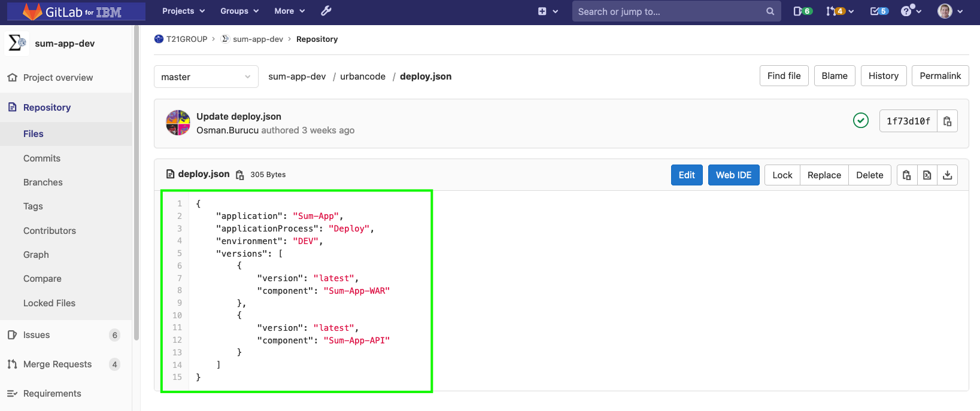
Task: Open raw file view icon
Action: point(927,175)
